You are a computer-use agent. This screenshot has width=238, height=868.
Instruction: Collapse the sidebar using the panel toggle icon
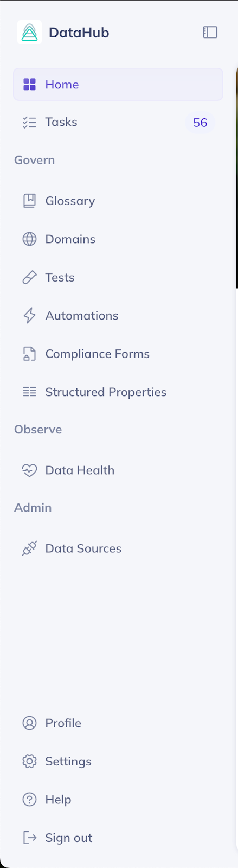210,33
